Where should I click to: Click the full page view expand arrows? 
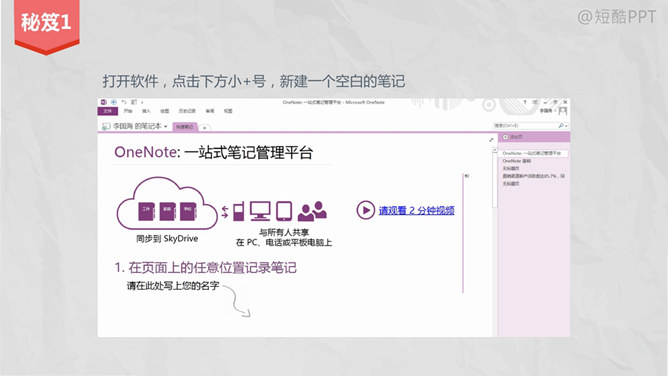(491, 140)
